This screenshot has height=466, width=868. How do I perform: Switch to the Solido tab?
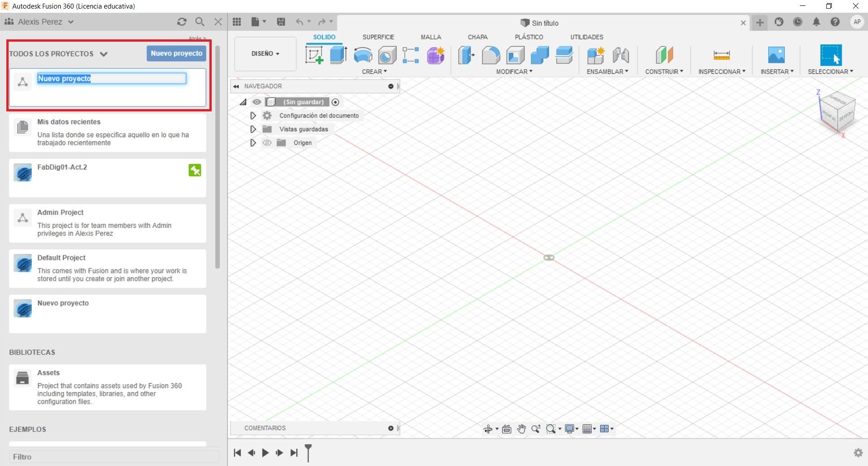coord(324,37)
